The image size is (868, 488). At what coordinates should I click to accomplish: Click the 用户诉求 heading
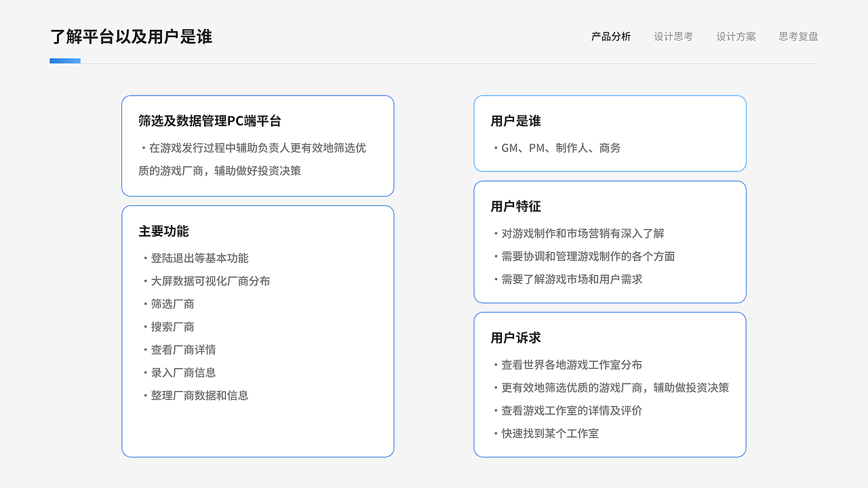click(x=515, y=338)
